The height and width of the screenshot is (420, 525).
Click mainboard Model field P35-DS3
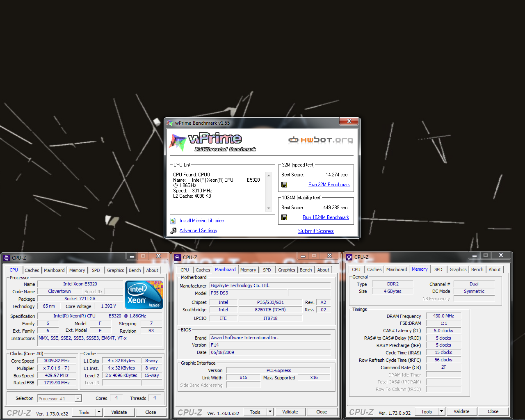(x=248, y=293)
